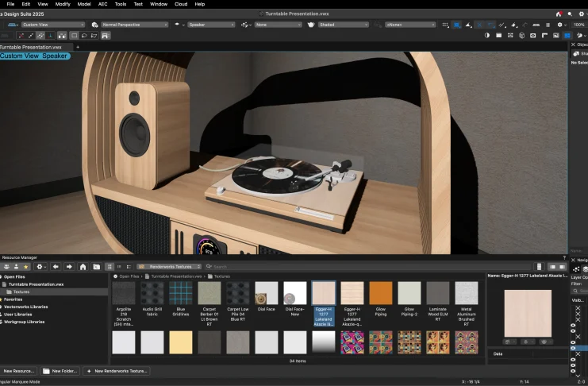This screenshot has height=386, width=588.
Task: Go back with the left arrow in Resource Manager
Action: [x=57, y=267]
